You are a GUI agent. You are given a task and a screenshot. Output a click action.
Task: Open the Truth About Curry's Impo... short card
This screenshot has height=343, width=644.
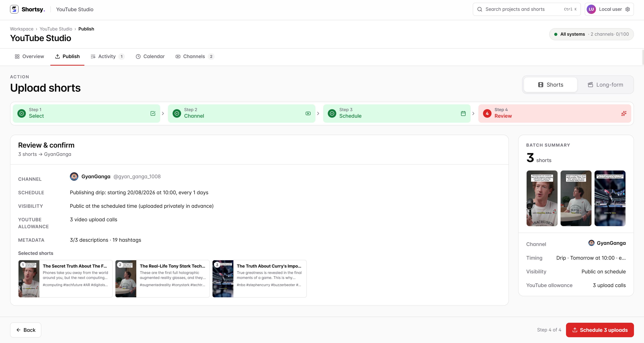pyautogui.click(x=259, y=279)
